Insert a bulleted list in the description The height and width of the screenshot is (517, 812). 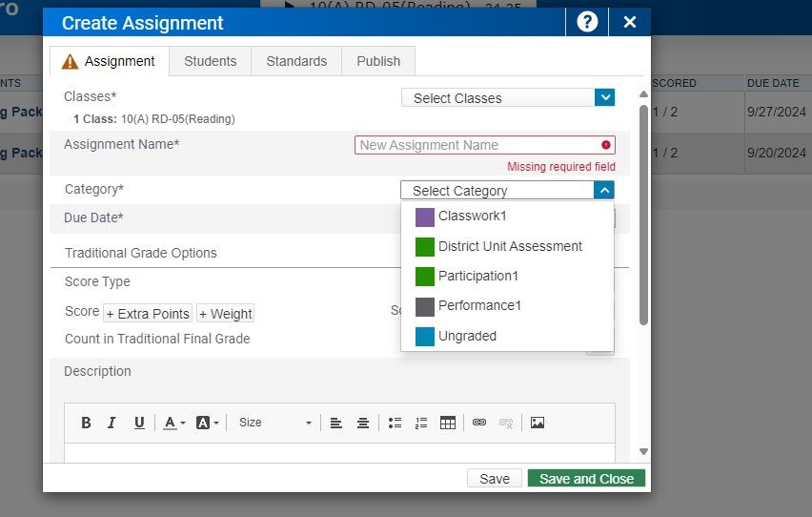396,423
